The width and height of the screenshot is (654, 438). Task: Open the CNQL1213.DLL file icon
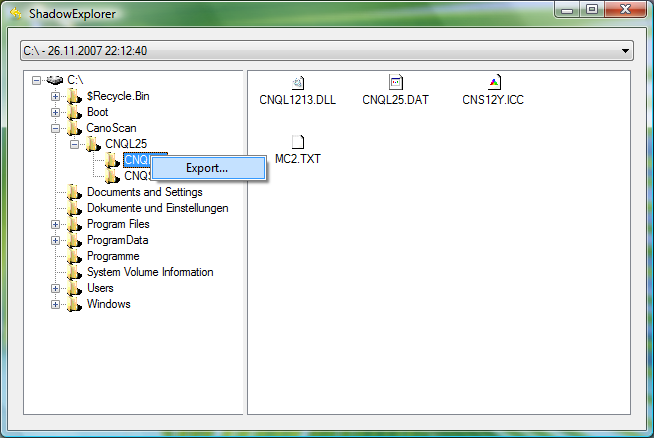[298, 83]
